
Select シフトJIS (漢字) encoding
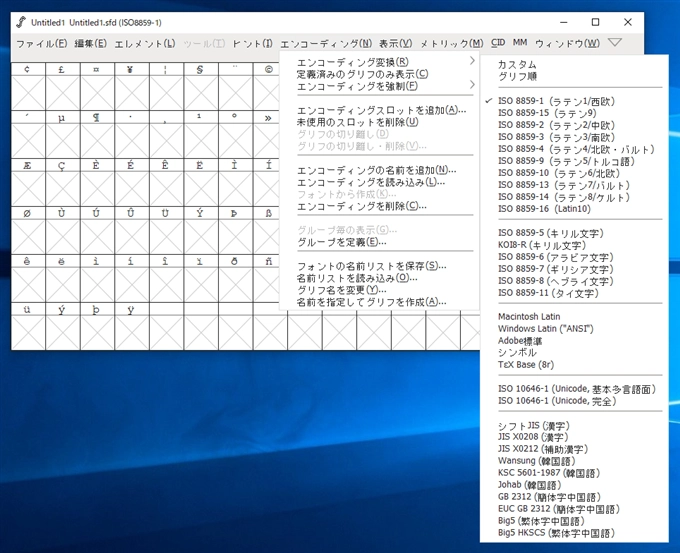tap(574, 425)
